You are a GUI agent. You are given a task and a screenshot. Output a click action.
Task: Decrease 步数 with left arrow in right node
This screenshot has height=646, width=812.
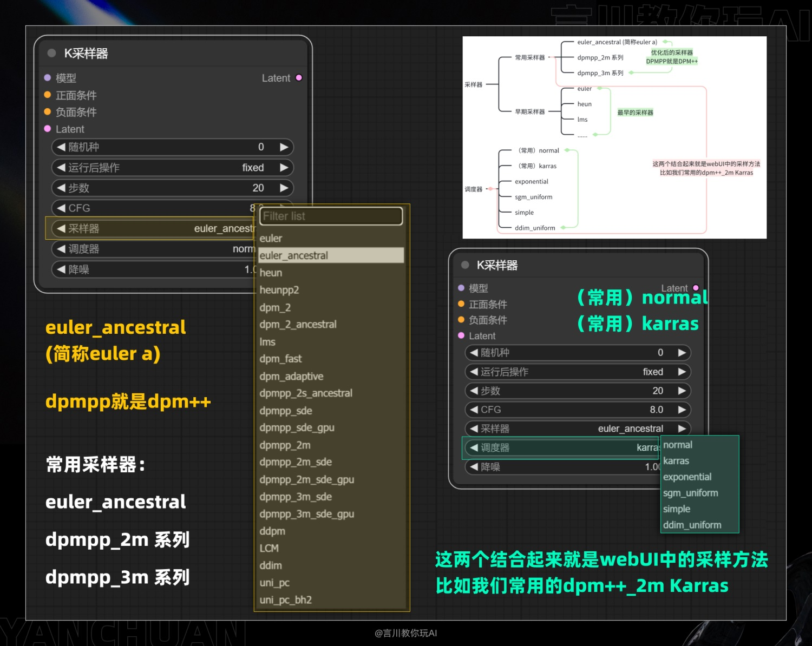point(474,391)
